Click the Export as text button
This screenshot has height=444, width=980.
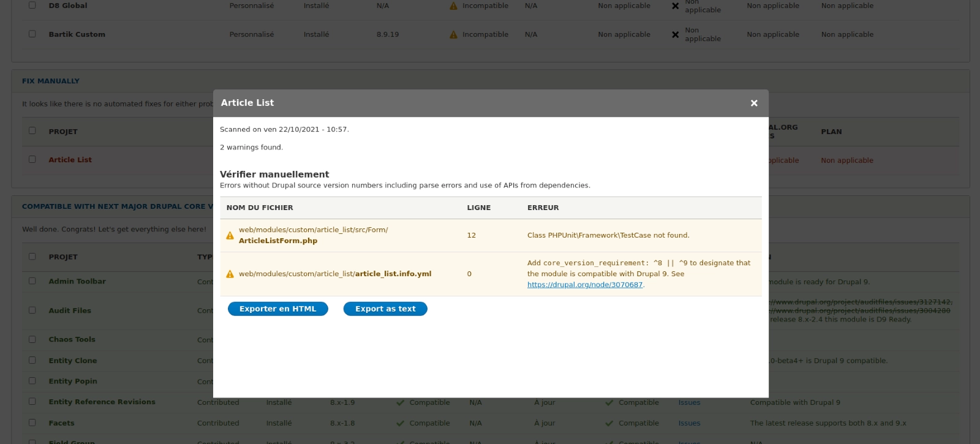[x=385, y=309]
